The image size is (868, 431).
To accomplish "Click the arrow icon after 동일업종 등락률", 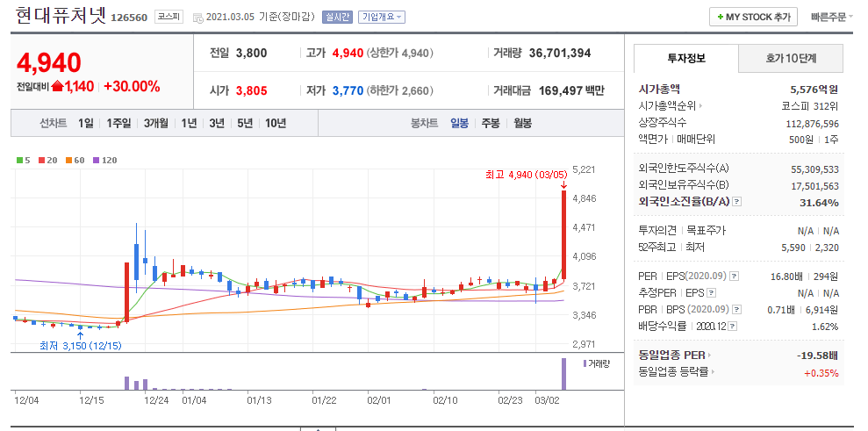I will (x=712, y=372).
